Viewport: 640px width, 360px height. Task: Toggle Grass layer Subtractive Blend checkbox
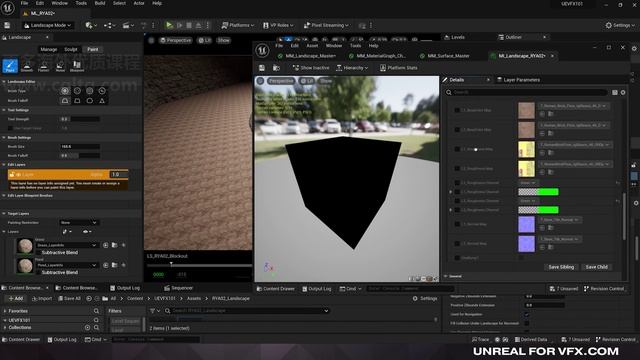(x=39, y=253)
